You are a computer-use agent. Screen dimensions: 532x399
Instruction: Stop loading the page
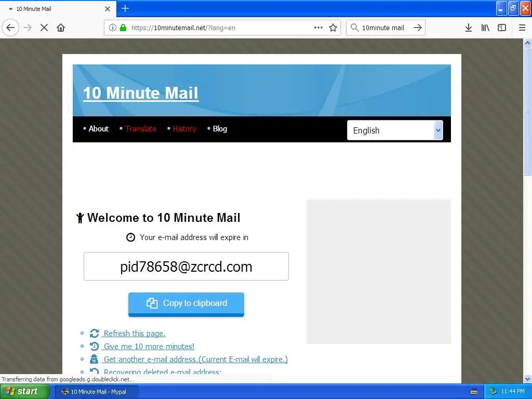pyautogui.click(x=44, y=28)
